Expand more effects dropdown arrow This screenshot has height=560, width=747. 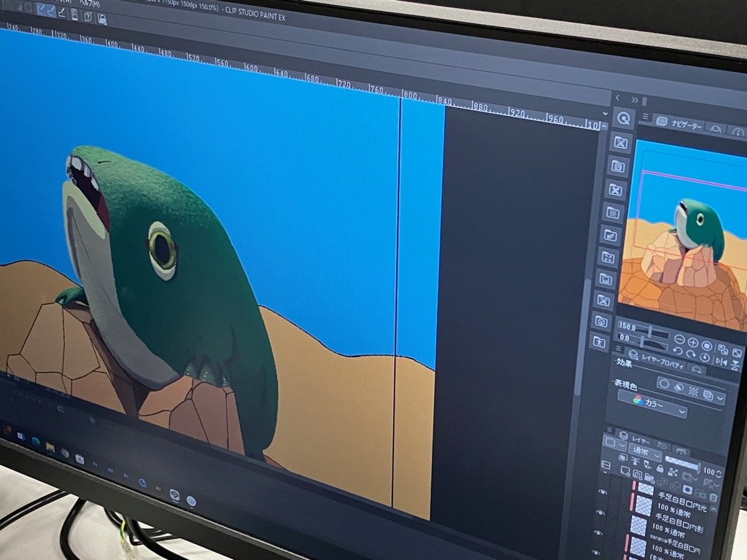(x=720, y=397)
